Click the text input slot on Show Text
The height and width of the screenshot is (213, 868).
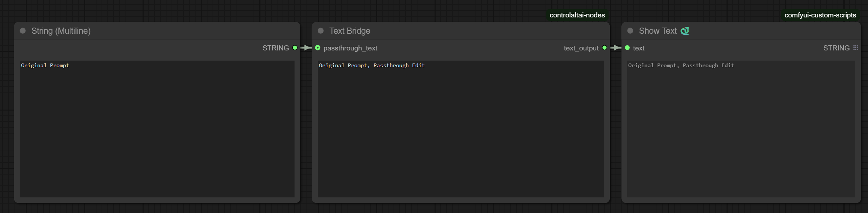pos(628,48)
